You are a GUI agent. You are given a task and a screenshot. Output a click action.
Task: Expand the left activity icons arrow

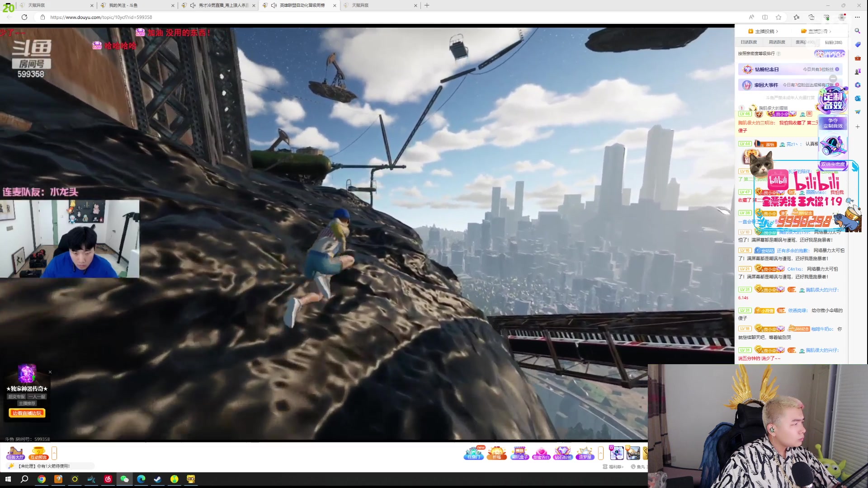pyautogui.click(x=54, y=453)
